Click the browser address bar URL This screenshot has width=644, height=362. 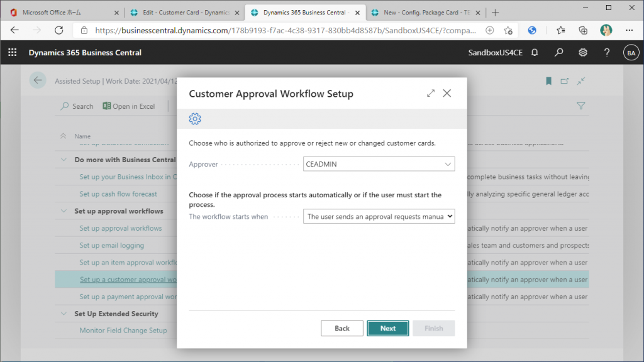(286, 30)
